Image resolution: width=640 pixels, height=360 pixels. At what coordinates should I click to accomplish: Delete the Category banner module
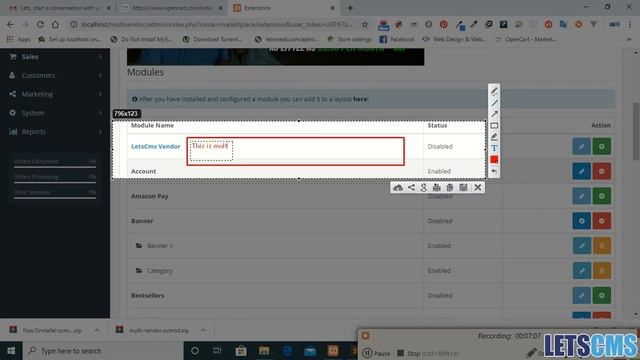pos(602,271)
